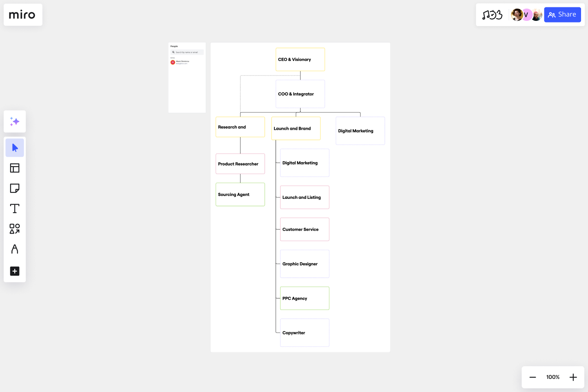Open the music-notes activities icon

tap(492, 15)
